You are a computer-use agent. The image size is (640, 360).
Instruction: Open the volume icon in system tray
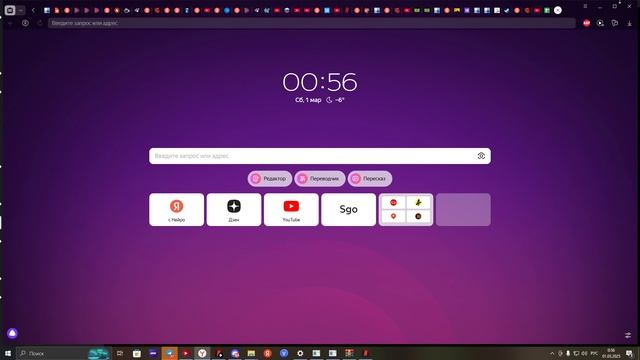(584, 353)
